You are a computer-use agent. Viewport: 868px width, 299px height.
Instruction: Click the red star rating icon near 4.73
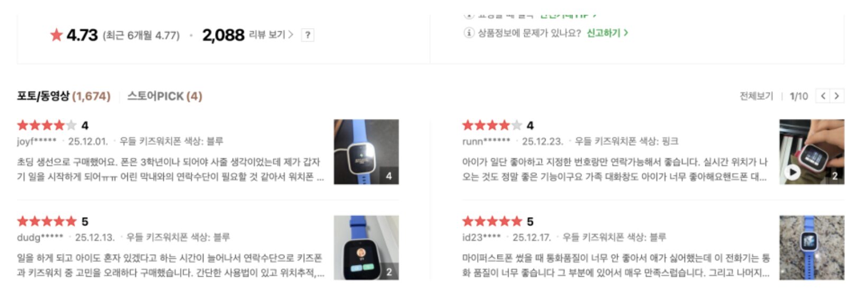57,35
